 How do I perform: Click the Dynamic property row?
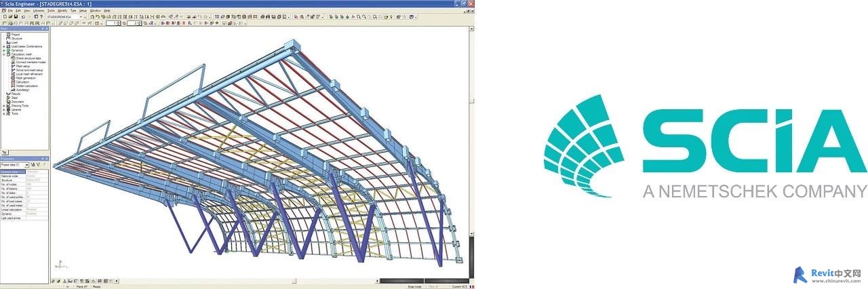(24, 214)
